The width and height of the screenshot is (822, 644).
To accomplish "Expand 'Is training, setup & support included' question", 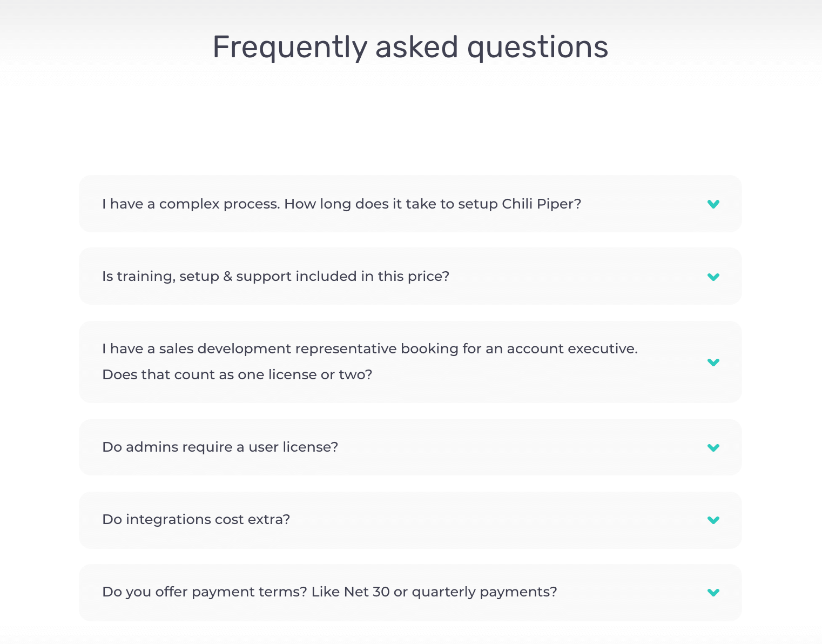I will 275,277.
